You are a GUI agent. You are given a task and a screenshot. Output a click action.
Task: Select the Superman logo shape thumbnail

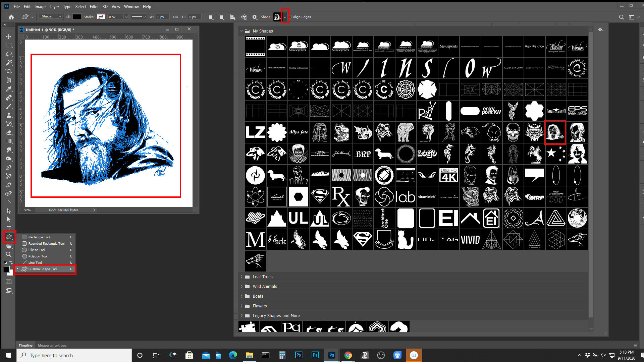point(320,197)
